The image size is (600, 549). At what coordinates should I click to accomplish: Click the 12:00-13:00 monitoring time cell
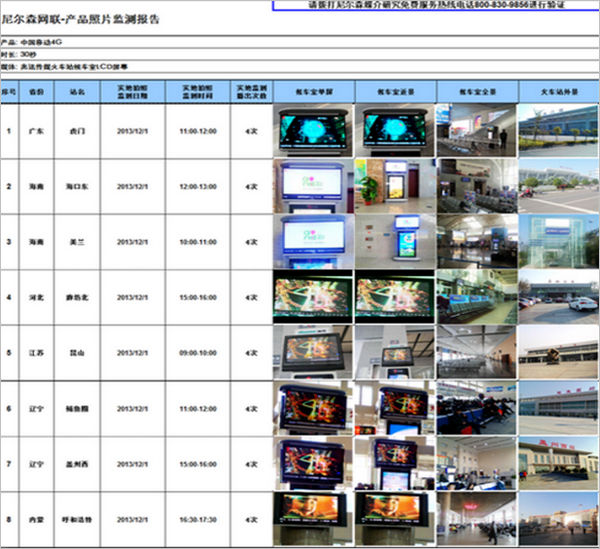pos(197,186)
